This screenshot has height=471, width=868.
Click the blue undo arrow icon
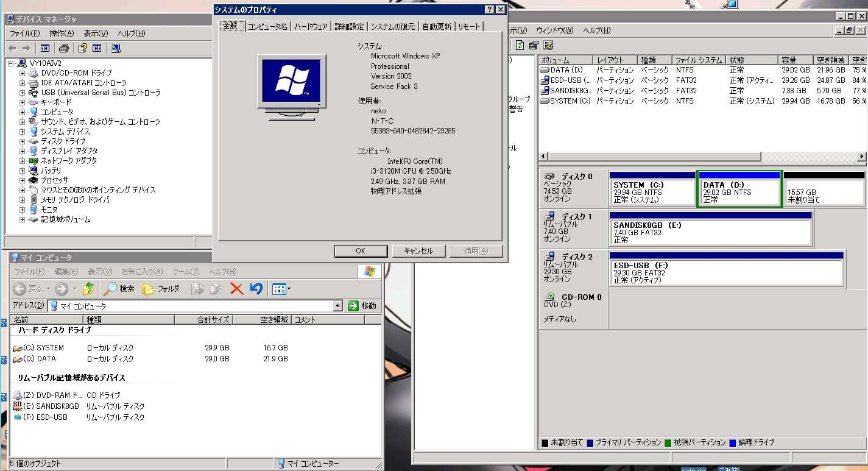click(256, 289)
